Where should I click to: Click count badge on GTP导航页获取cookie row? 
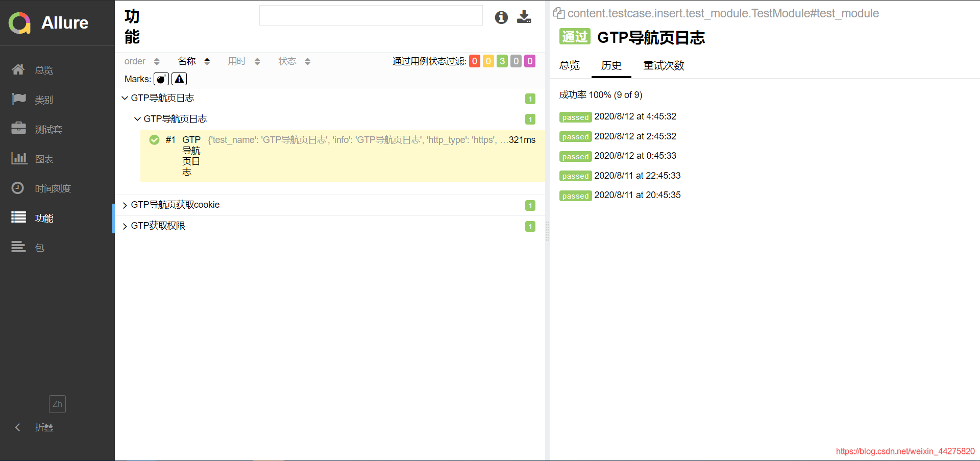point(530,206)
